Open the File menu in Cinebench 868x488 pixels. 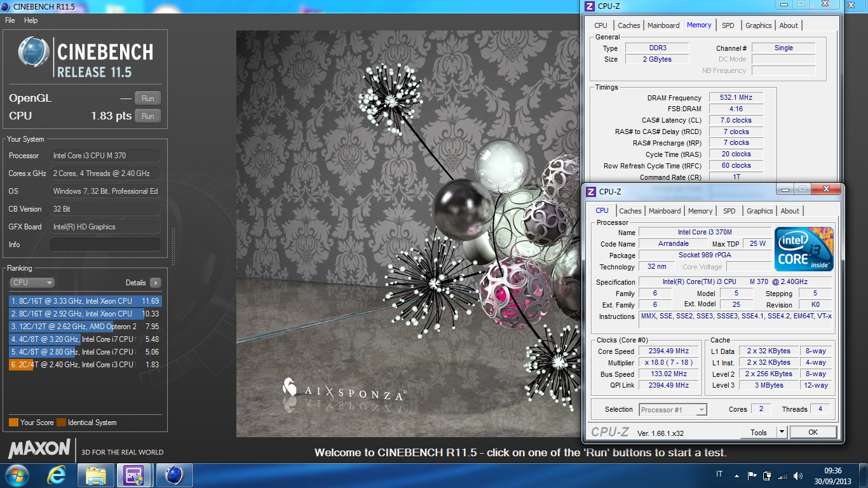(10, 20)
